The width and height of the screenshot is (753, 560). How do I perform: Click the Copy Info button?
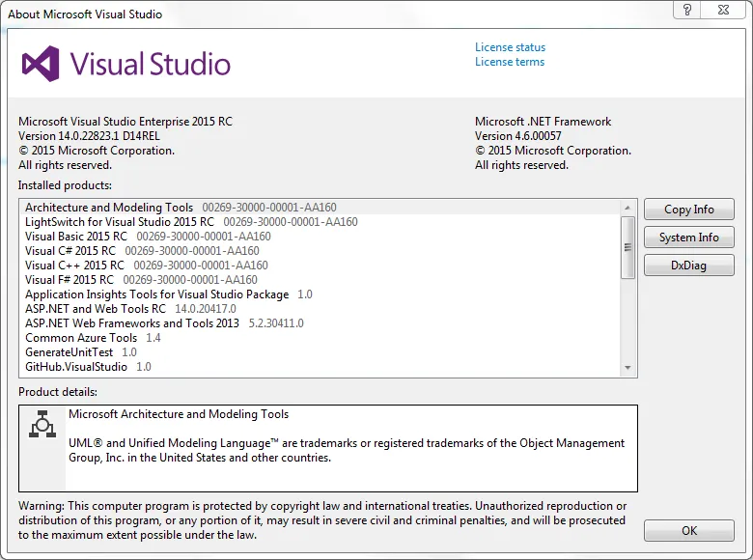(688, 210)
